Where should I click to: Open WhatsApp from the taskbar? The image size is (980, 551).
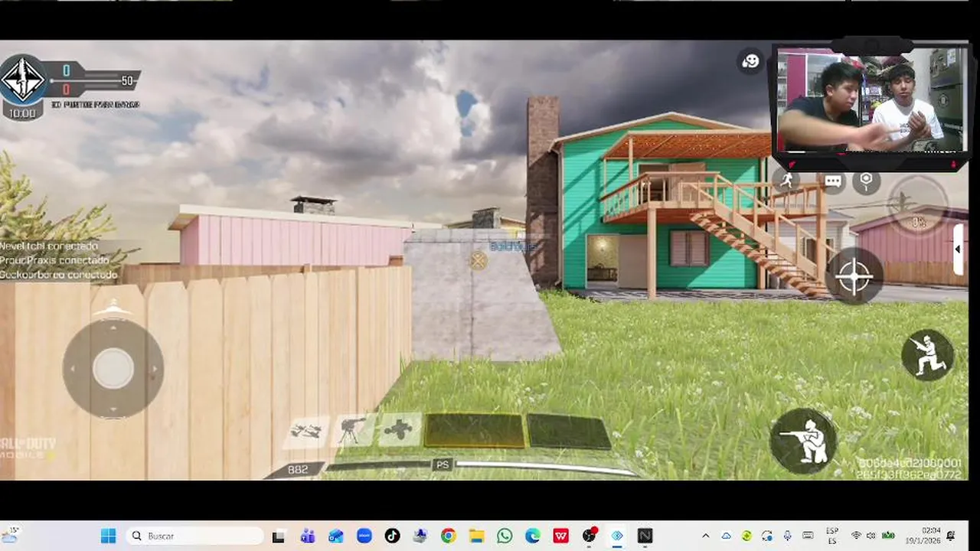click(505, 536)
